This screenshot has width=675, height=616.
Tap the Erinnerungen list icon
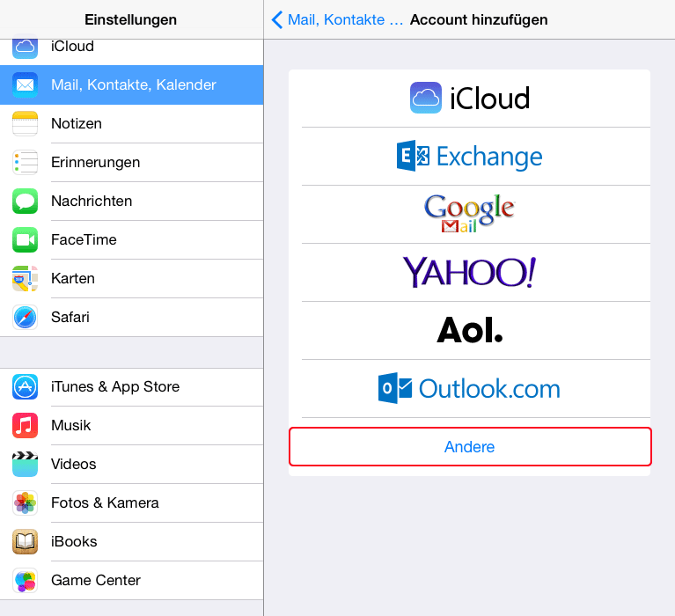pyautogui.click(x=25, y=162)
